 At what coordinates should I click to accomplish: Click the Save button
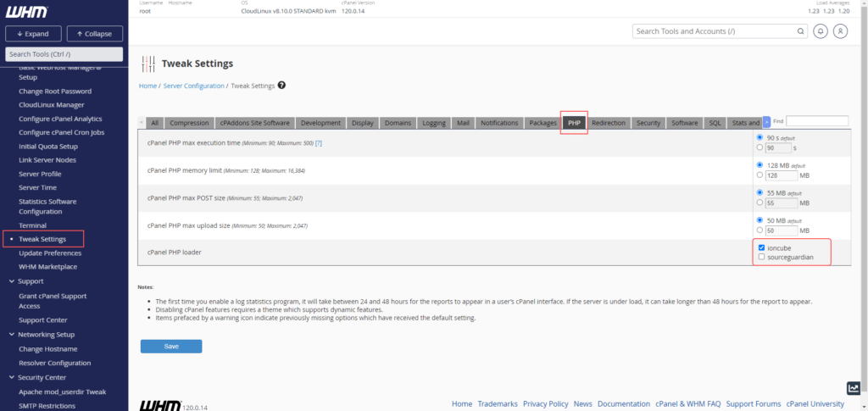point(171,347)
